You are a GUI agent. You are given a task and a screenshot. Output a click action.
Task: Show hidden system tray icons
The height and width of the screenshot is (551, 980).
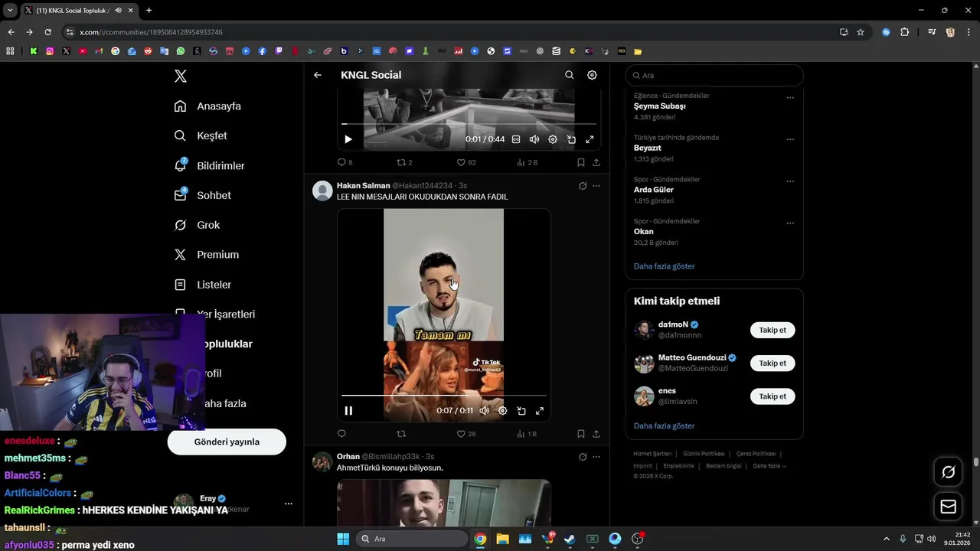click(x=887, y=539)
